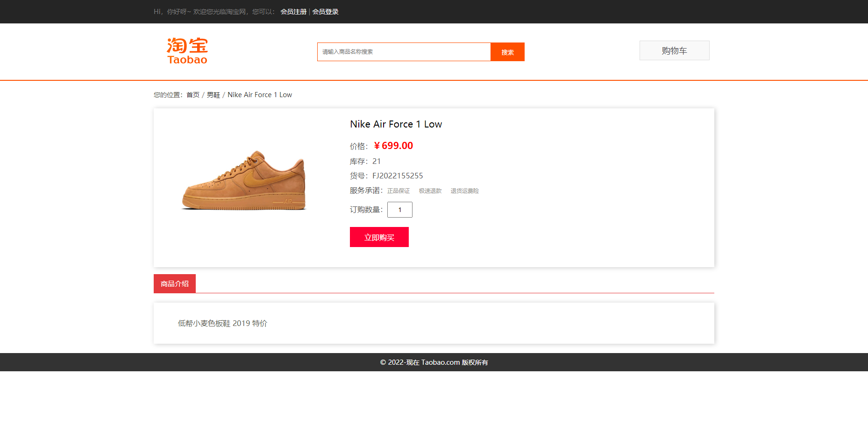
Task: Open the 会员登录 login link
Action: tap(325, 12)
